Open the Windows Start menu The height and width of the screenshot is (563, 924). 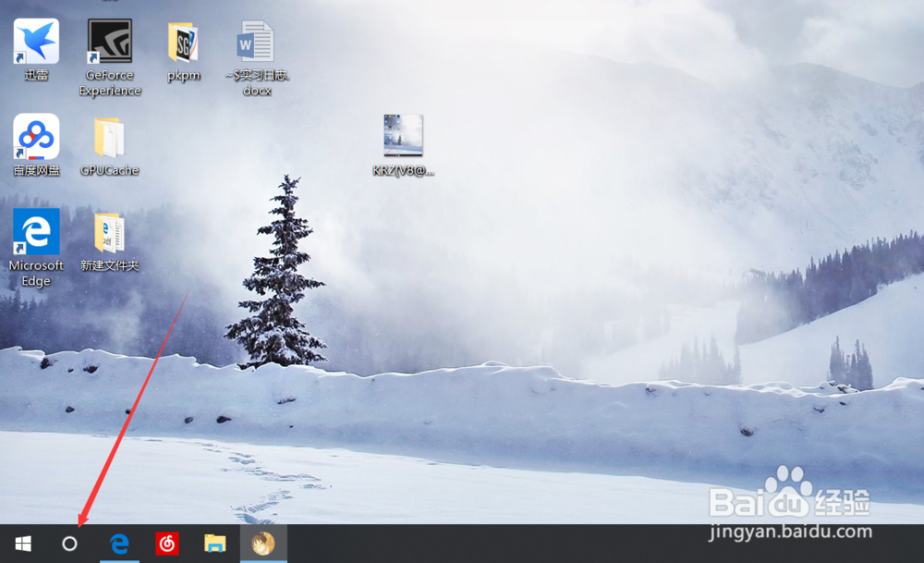tap(23, 544)
